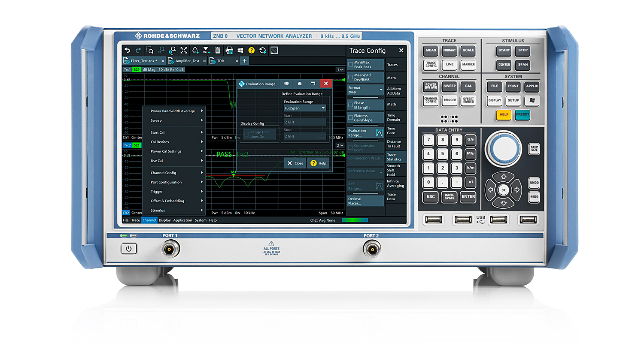Click Close in Evaluation Range dialog

(295, 163)
